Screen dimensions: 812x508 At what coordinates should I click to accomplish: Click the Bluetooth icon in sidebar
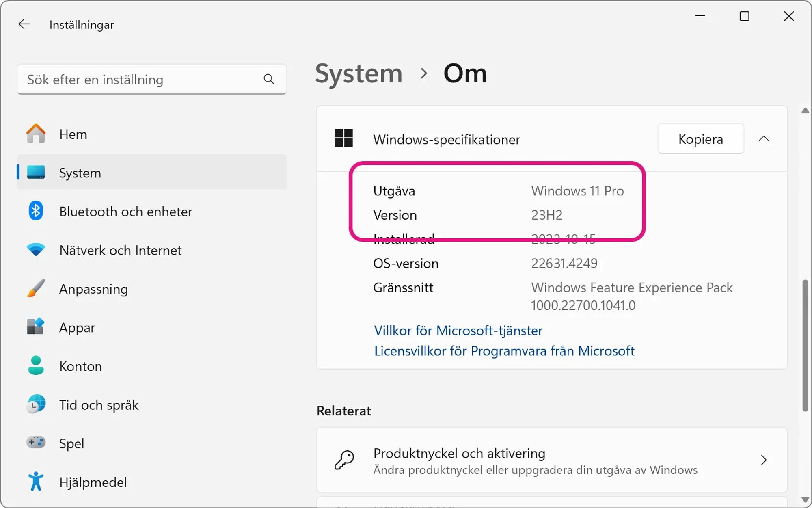click(36, 211)
